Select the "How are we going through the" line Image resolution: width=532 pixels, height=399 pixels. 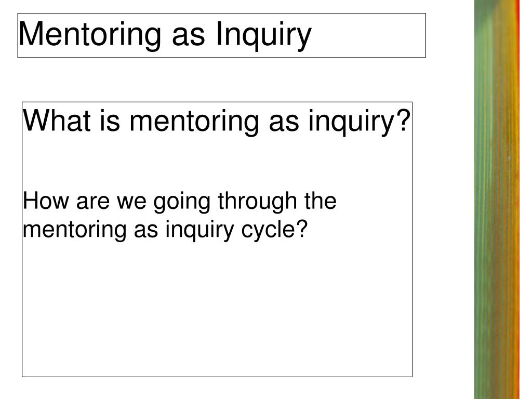[180, 202]
